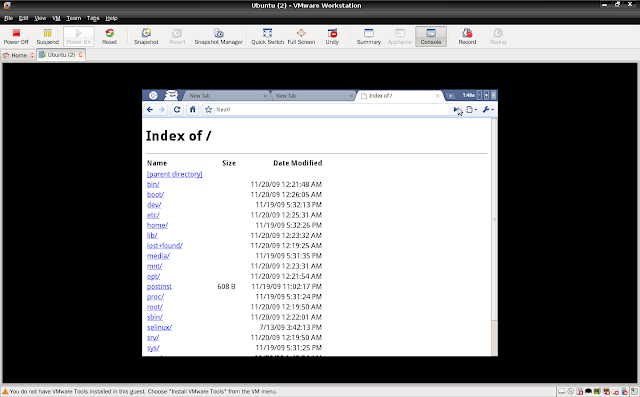Reset the virtual machine
The width and height of the screenshot is (640, 397).
[109, 36]
